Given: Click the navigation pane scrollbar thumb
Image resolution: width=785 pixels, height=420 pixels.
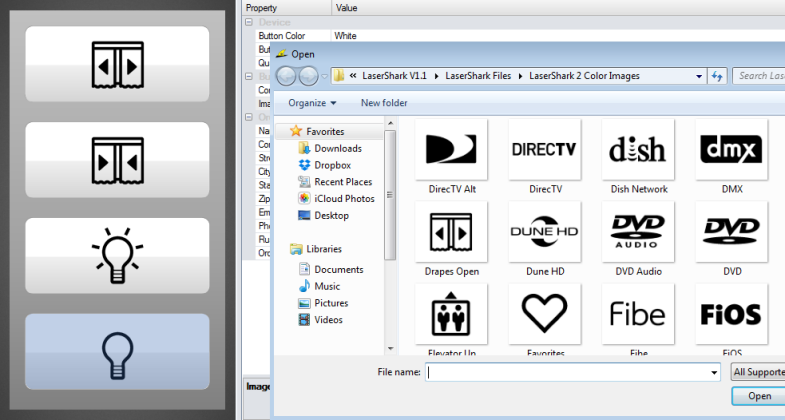Looking at the screenshot, I should pyautogui.click(x=390, y=195).
